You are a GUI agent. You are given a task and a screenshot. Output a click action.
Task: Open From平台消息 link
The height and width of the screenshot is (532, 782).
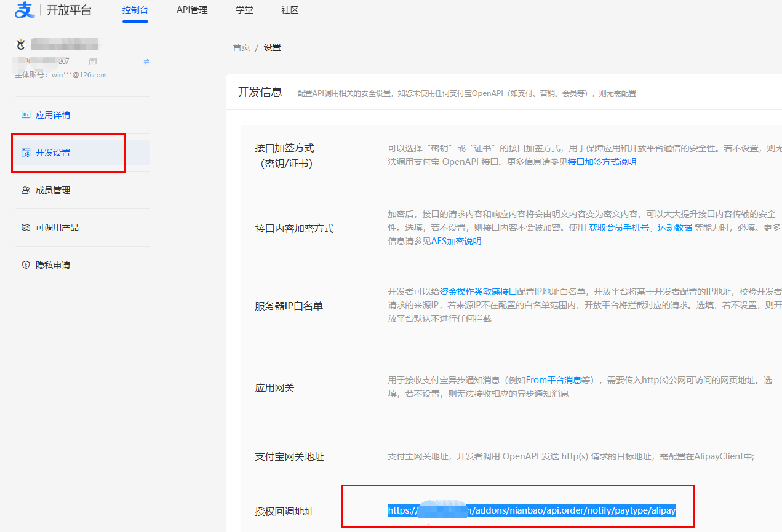[555, 380]
